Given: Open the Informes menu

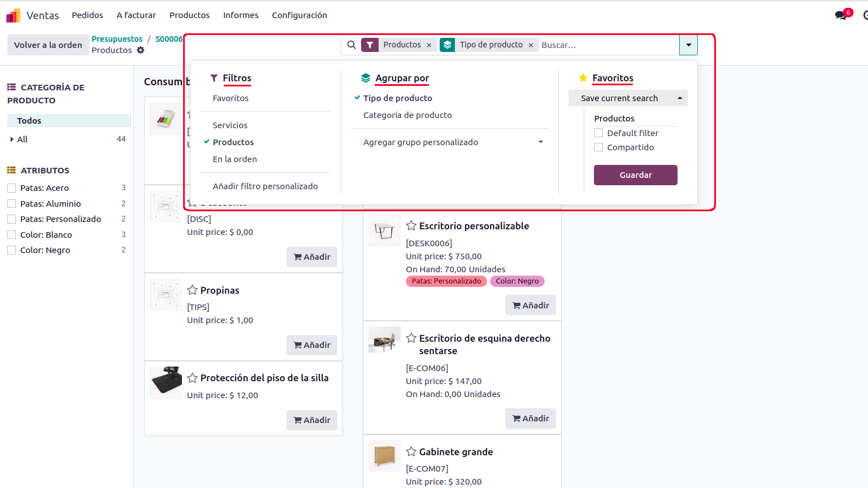Looking at the screenshot, I should (x=241, y=15).
